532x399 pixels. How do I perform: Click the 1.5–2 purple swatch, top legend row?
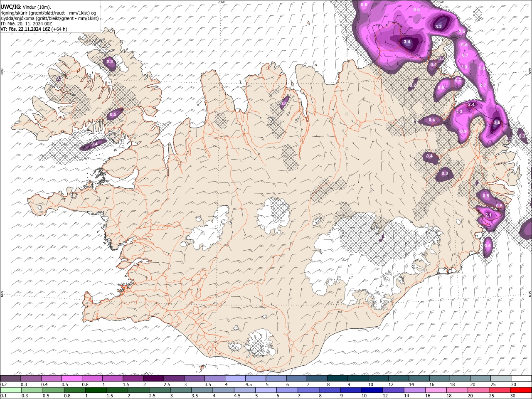tap(133, 378)
